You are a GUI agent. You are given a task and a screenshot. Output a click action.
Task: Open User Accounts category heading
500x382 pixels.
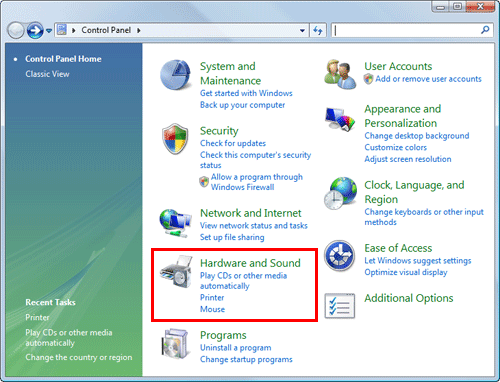(398, 66)
